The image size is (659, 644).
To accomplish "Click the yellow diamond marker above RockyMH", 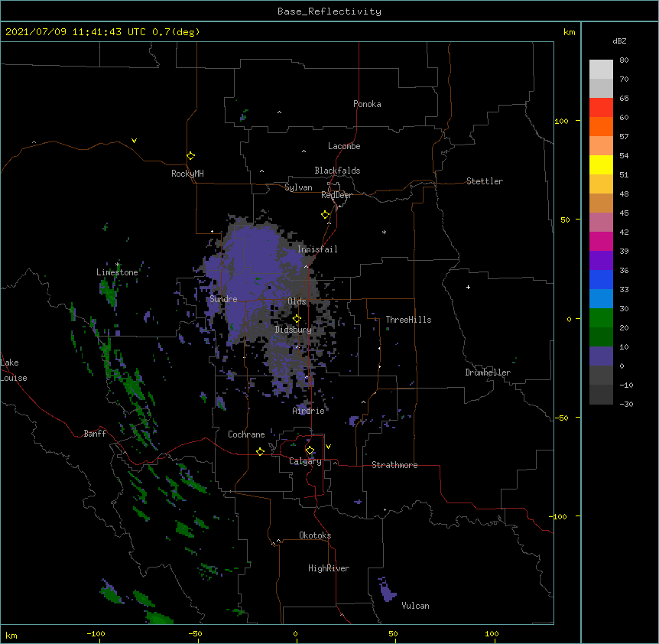I will point(190,156).
